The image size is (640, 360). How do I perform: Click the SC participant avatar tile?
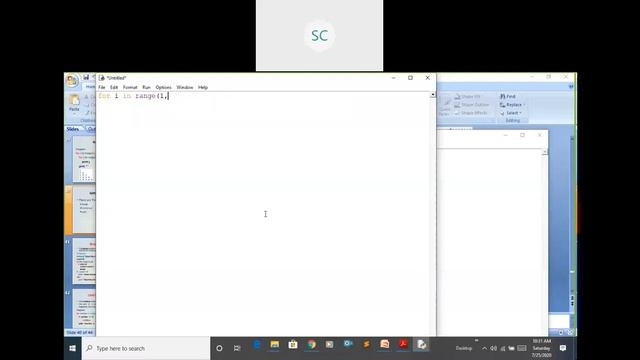(x=320, y=36)
